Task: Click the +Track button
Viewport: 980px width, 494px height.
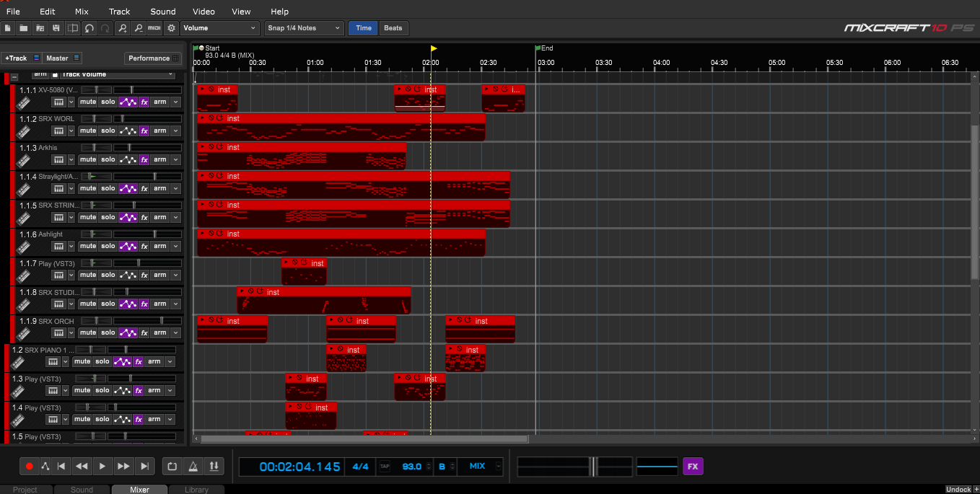Action: (22, 58)
